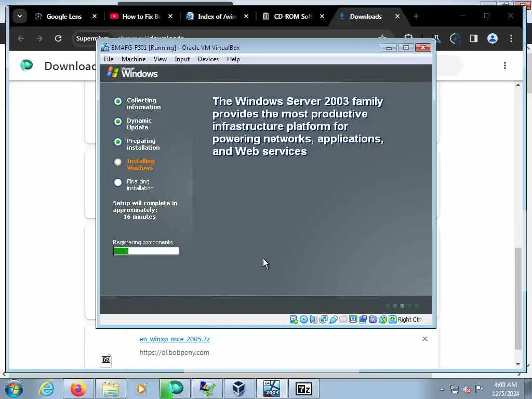Click the browser reload button
Viewport: 532px width, 399px height.
click(58, 38)
